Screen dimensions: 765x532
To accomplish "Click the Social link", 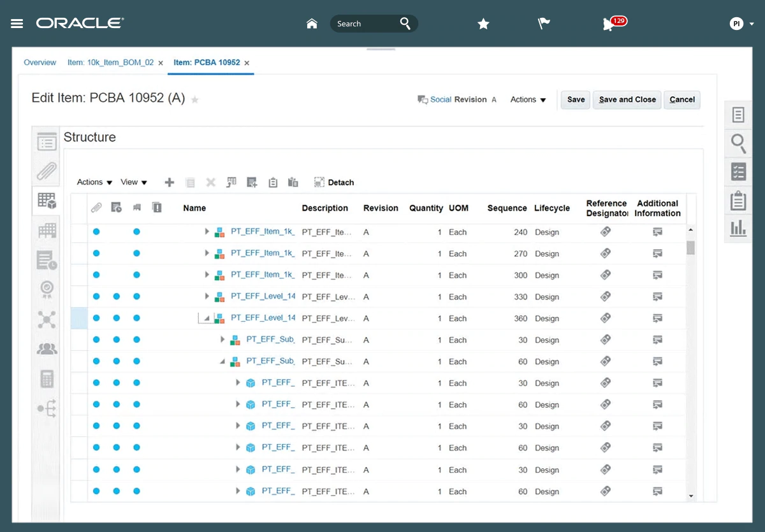I will click(441, 99).
